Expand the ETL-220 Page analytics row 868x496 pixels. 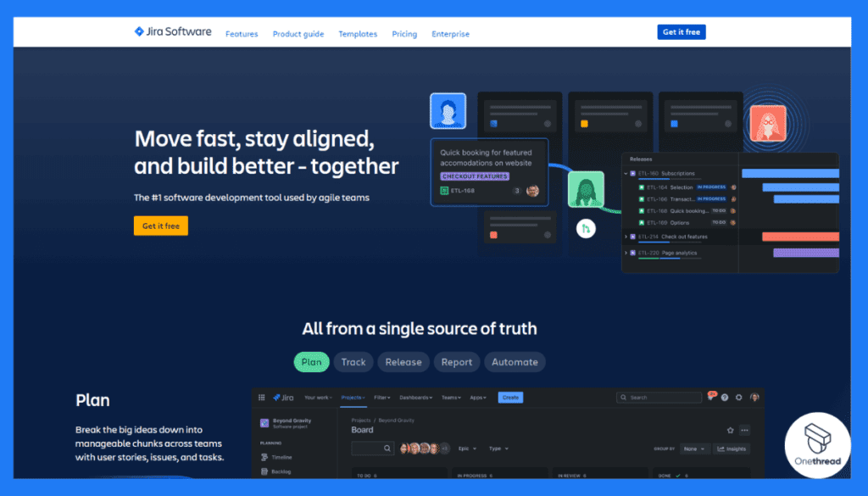pyautogui.click(x=626, y=253)
